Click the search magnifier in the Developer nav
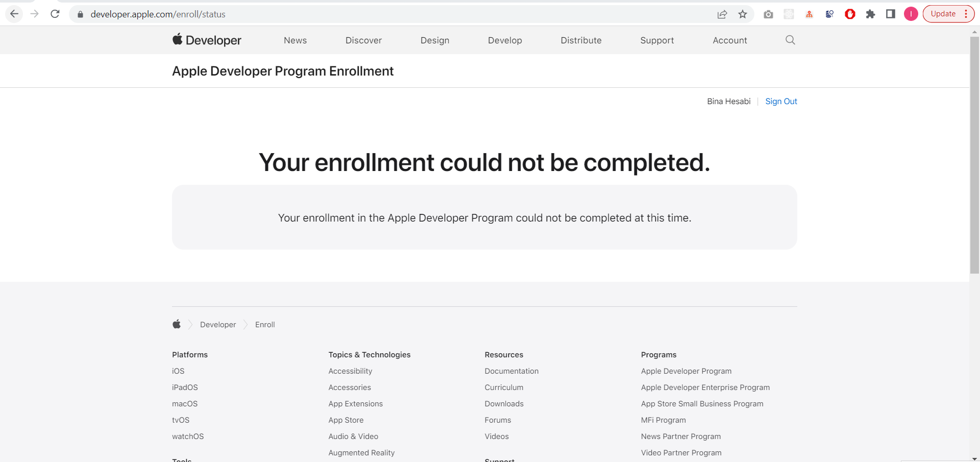The width and height of the screenshot is (980, 462). point(790,40)
